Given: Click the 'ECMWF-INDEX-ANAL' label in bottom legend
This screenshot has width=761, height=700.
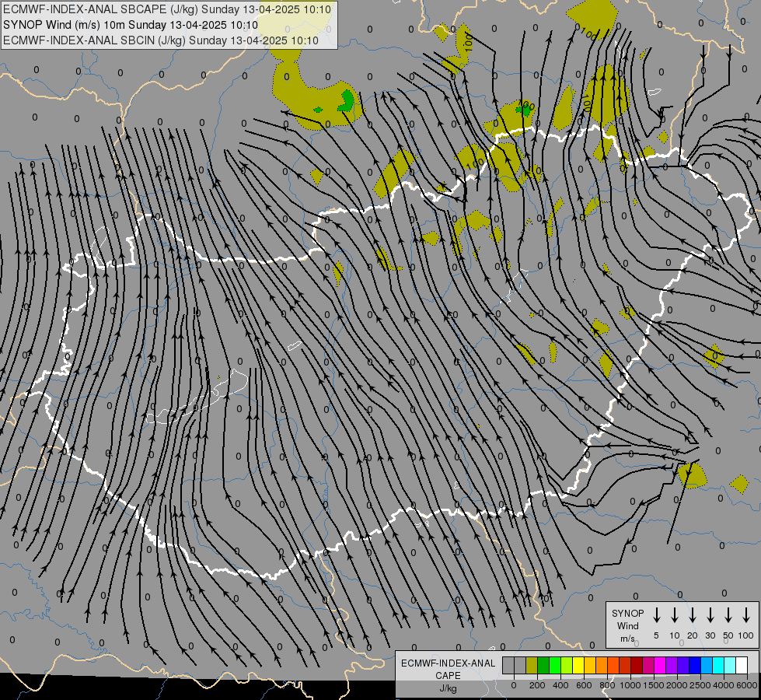Looking at the screenshot, I should (448, 663).
